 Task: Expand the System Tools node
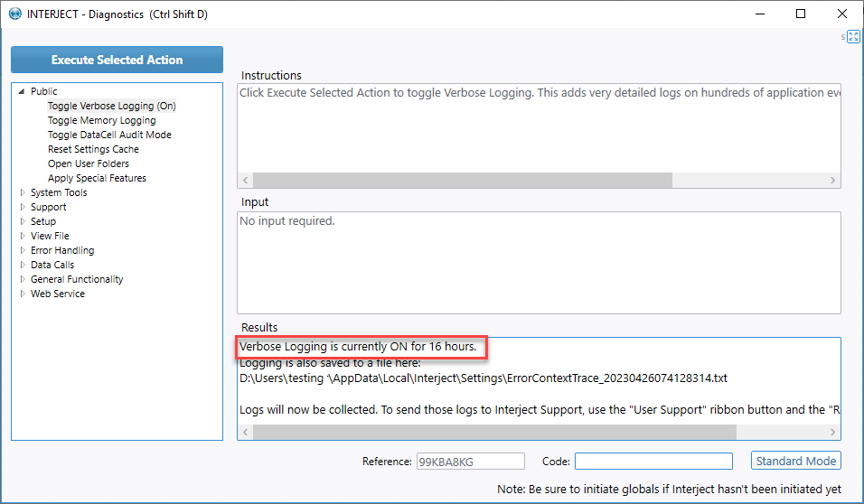pos(23,192)
